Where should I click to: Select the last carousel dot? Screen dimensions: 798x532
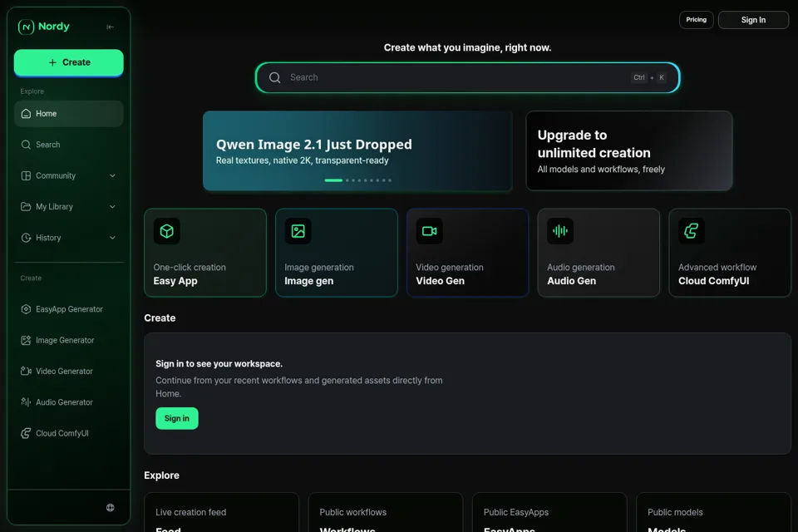pyautogui.click(x=390, y=180)
